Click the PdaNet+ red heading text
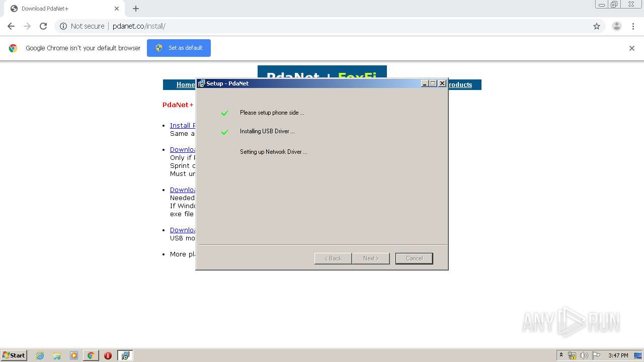 [x=178, y=105]
